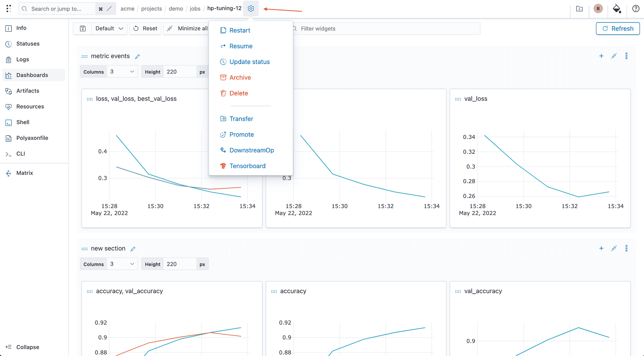Expand the Default dashboard dropdown

[x=109, y=29]
